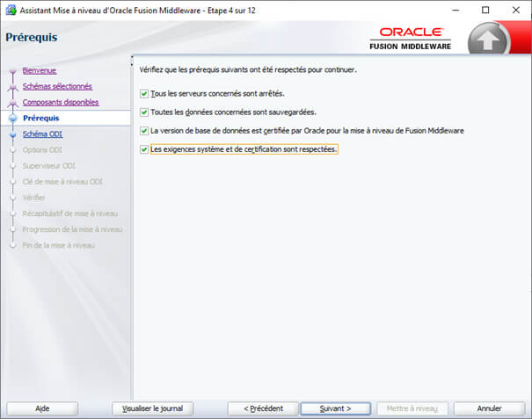Click 'Progression de la mise à niveau' step
The height and width of the screenshot is (419, 532).
(x=73, y=229)
